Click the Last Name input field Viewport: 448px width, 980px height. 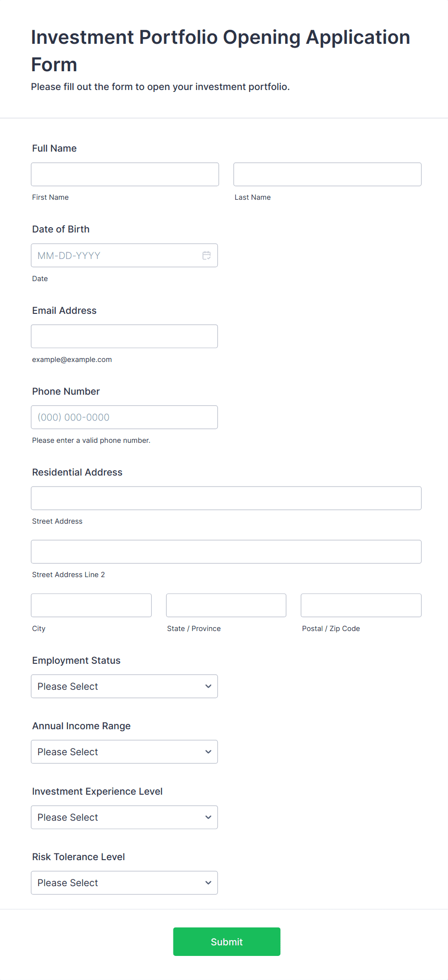(x=327, y=174)
